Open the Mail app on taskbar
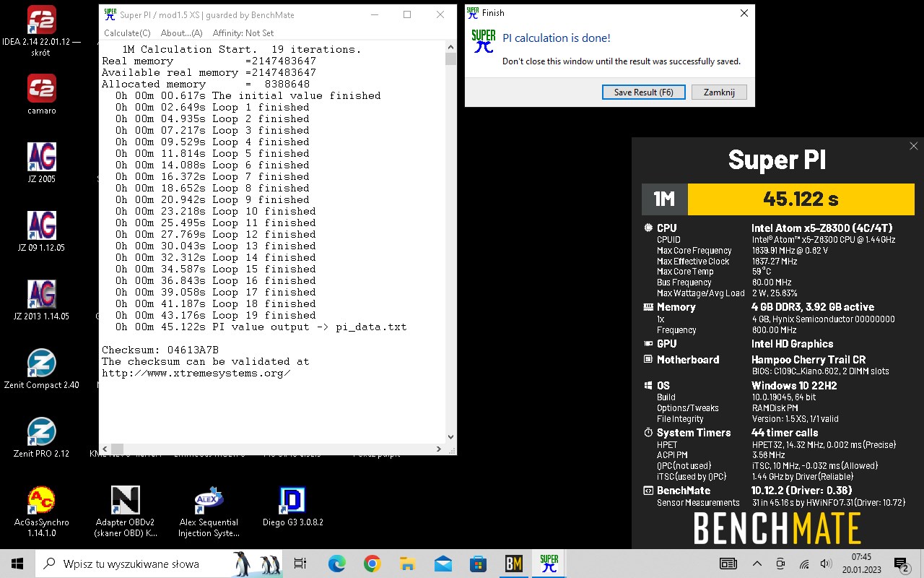Screen dimensions: 924x578 point(443,564)
